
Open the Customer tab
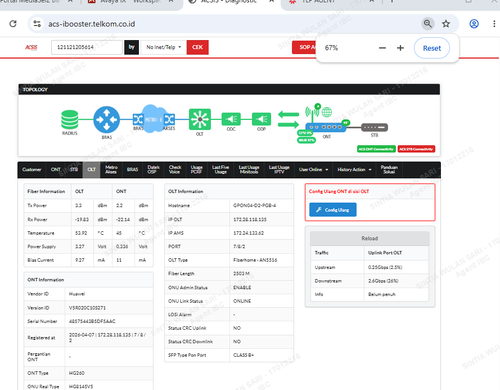pyautogui.click(x=32, y=170)
